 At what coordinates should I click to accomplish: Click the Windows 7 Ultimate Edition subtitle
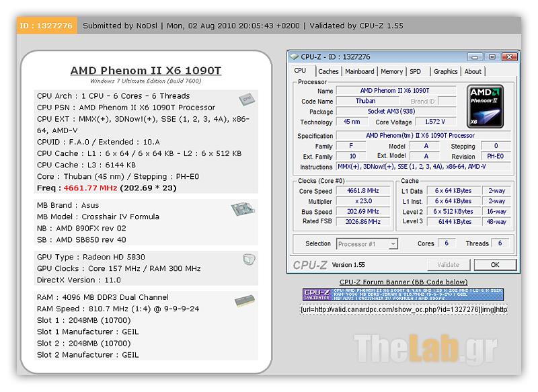(x=145, y=81)
